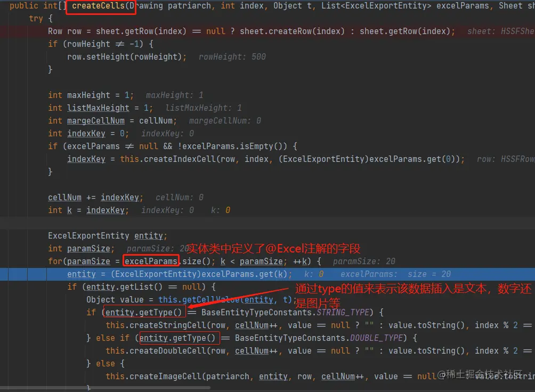Image resolution: width=535 pixels, height=392 pixels.
Task: Click the 'row: HSSFRow' inline debug hint
Action: pyautogui.click(x=506, y=159)
